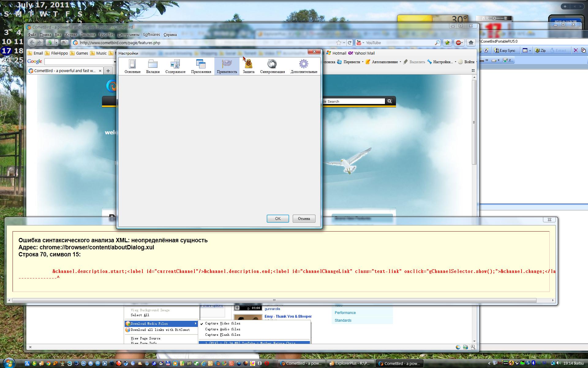The height and width of the screenshot is (368, 588).
Task: Open the Содержимое settings pane
Action: pos(175,66)
